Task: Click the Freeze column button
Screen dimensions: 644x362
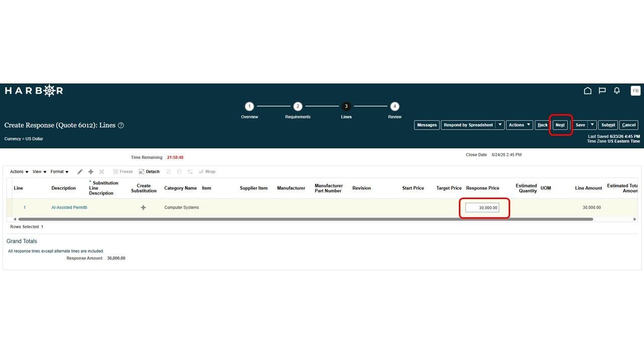Action: 123,171
